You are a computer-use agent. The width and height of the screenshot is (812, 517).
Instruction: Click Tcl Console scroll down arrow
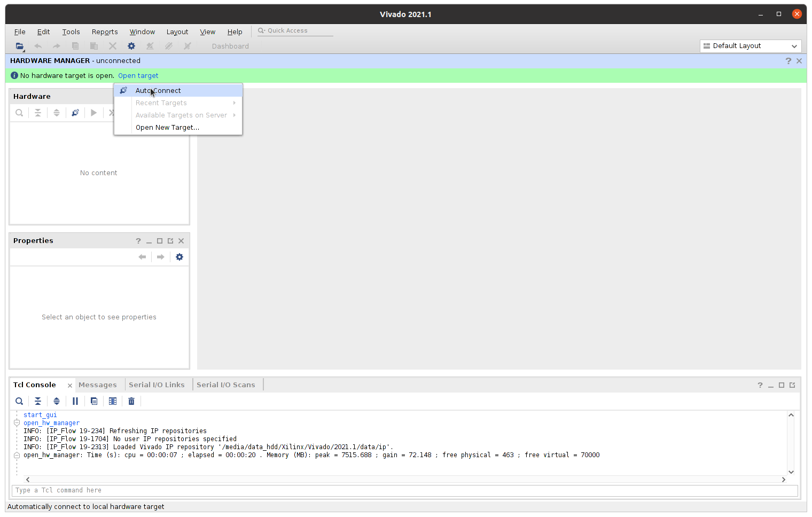[791, 472]
